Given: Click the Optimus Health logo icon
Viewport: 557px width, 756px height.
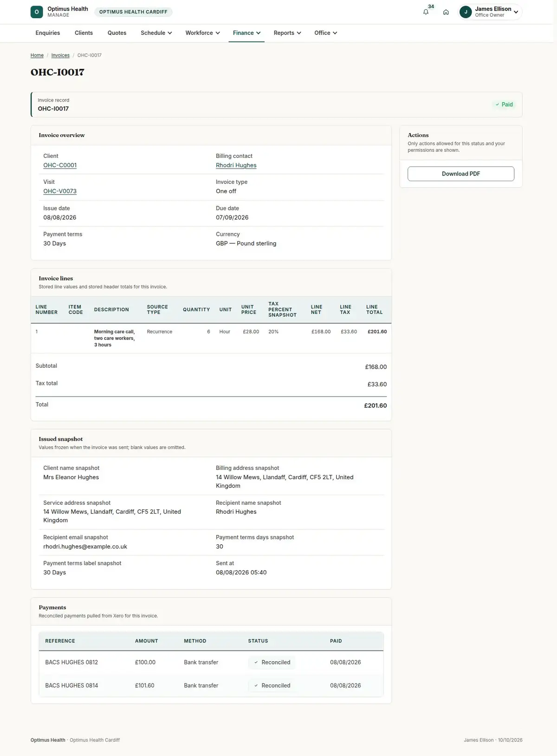Looking at the screenshot, I should [x=37, y=12].
